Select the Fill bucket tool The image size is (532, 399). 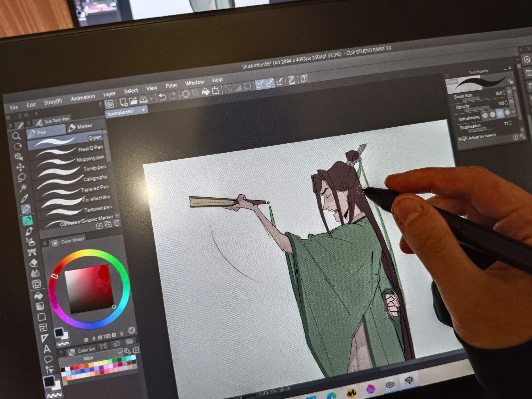point(38,295)
